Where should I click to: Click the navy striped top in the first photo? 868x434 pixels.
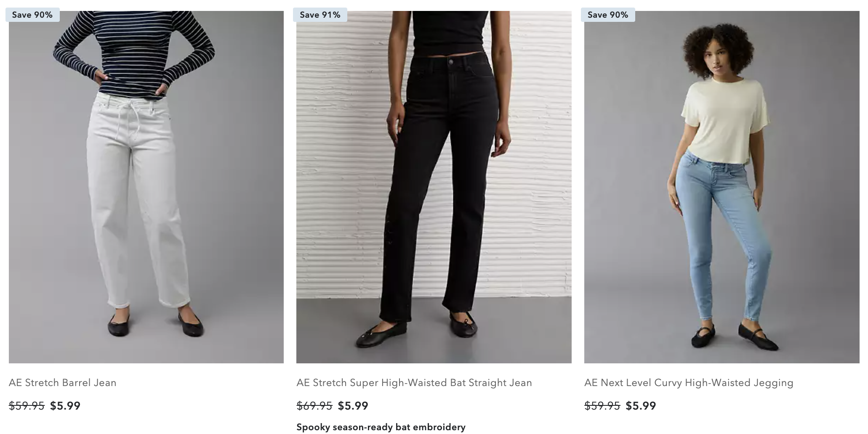(x=135, y=46)
